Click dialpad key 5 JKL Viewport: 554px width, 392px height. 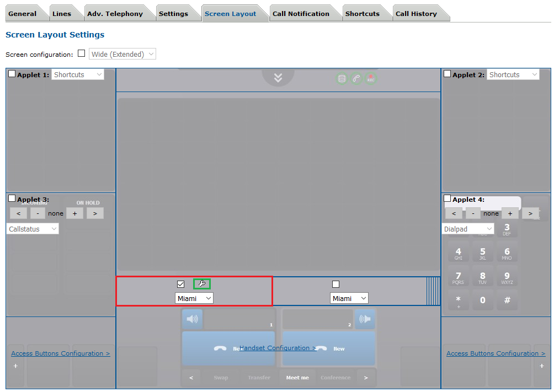483,253
